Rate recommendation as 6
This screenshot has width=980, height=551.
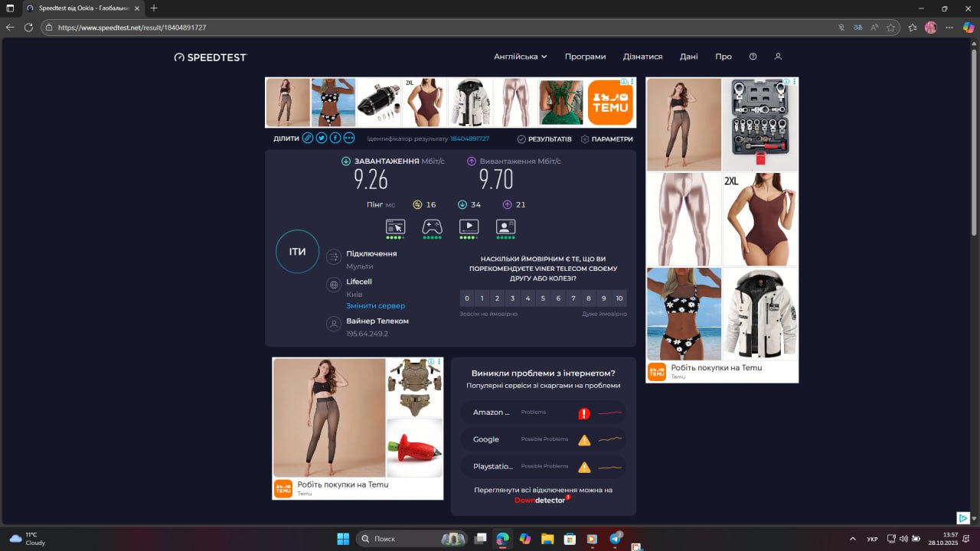tap(558, 298)
